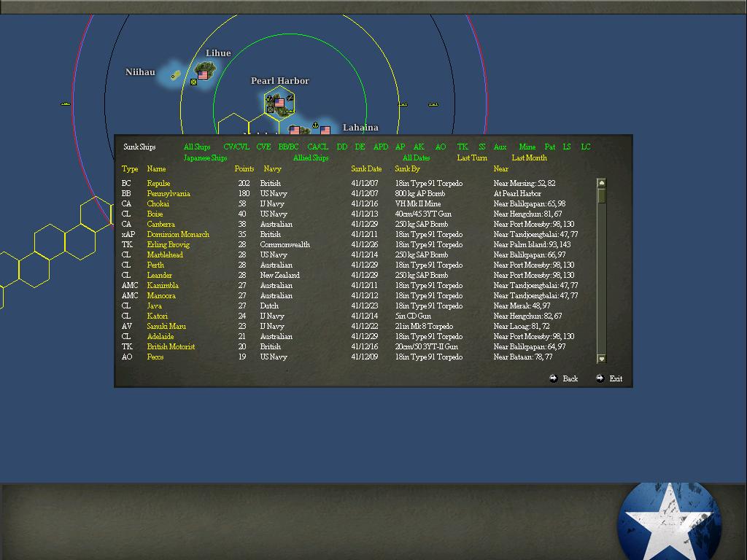Show only Mine ships

(527, 147)
